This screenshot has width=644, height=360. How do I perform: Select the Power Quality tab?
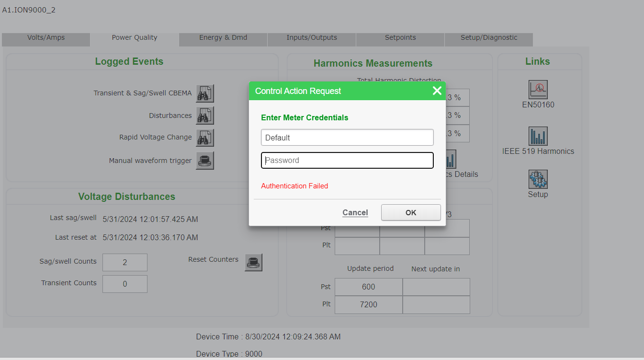[x=135, y=38]
